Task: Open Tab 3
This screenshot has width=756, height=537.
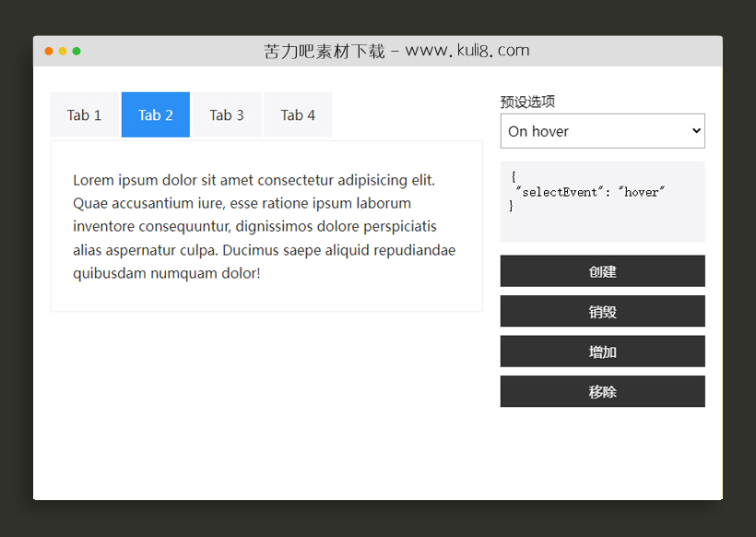Action: click(226, 114)
